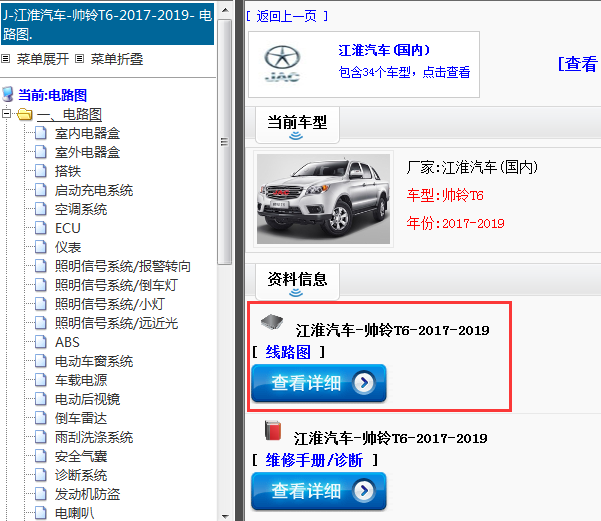Open 照明信号系统/远近光 tree item

(x=116, y=323)
